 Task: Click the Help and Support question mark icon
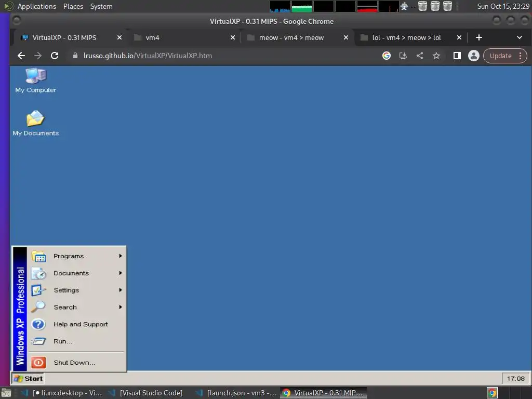click(x=38, y=324)
